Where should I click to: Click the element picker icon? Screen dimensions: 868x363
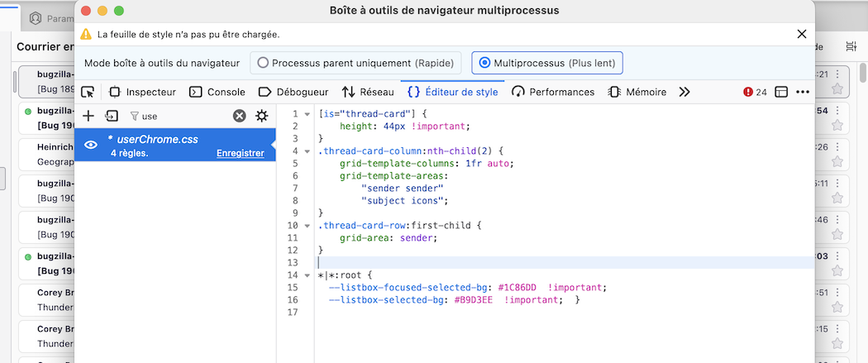click(x=88, y=92)
